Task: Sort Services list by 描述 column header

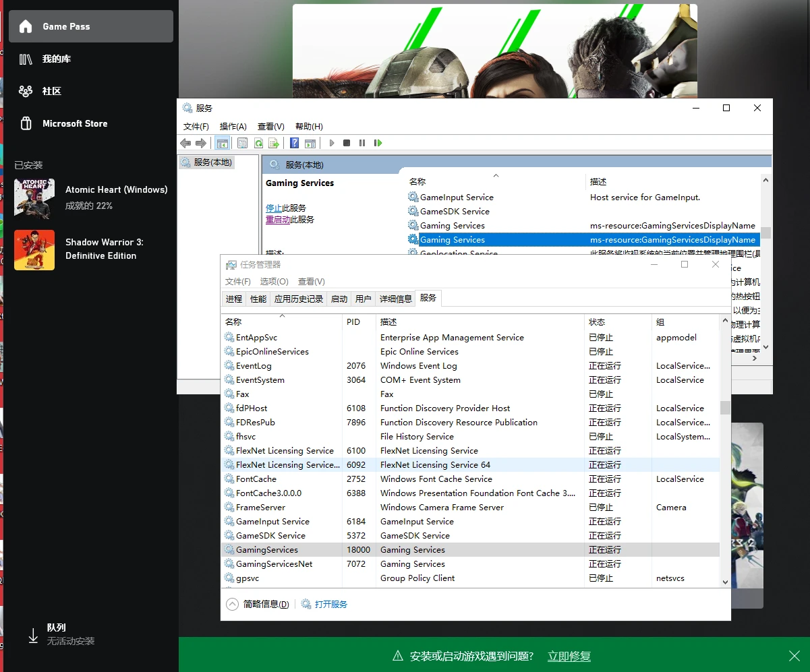Action: pyautogui.click(x=672, y=181)
